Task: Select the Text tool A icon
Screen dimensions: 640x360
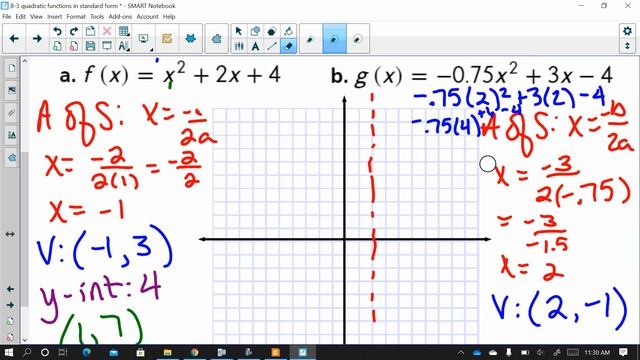Action: 256,46
